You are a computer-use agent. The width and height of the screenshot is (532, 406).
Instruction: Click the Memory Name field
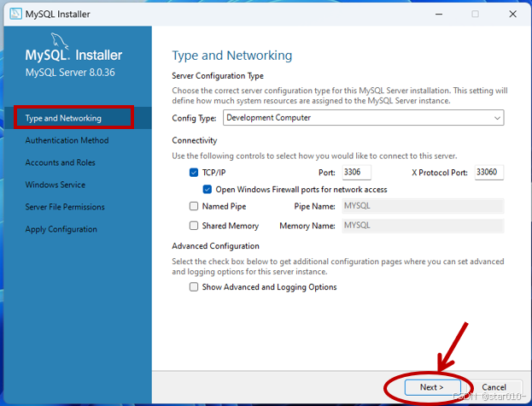pos(423,226)
